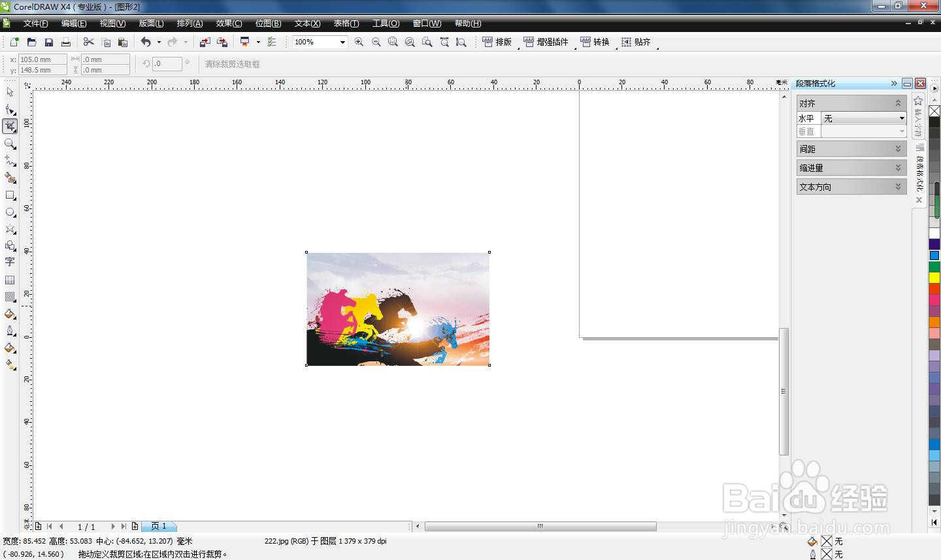
Task: Collapse docker with double-arrow icon
Action: [894, 84]
